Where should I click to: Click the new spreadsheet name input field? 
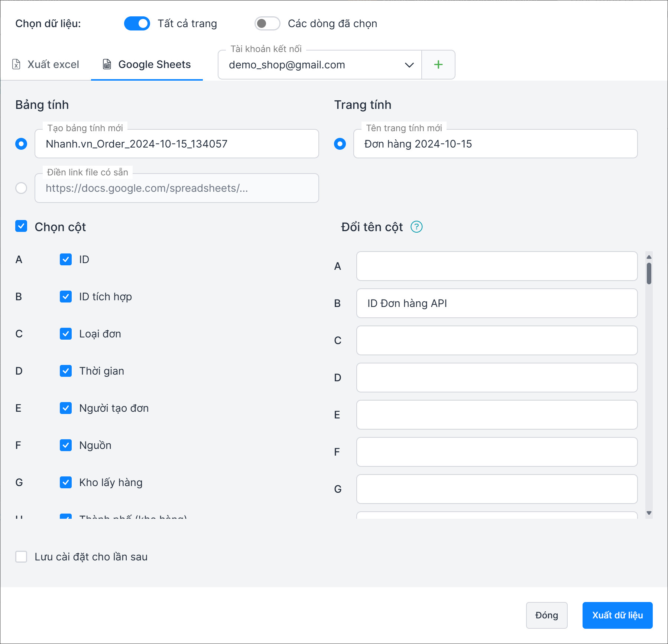tap(177, 144)
